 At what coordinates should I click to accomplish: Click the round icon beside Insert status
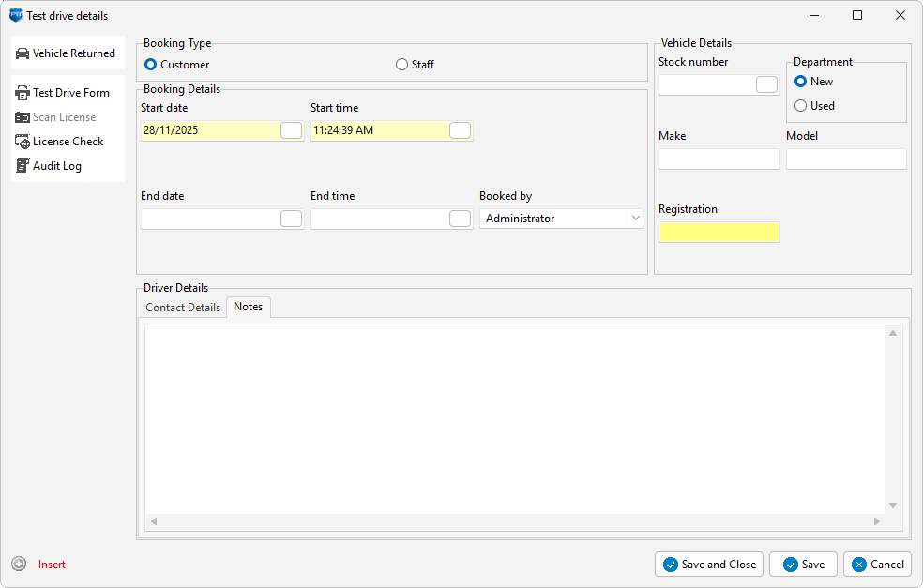(x=19, y=564)
